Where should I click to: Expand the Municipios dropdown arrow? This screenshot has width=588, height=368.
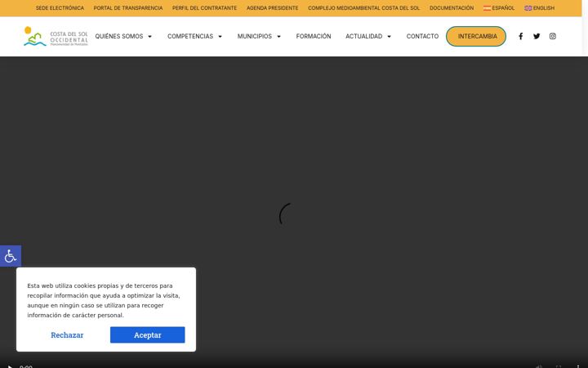pyautogui.click(x=278, y=37)
